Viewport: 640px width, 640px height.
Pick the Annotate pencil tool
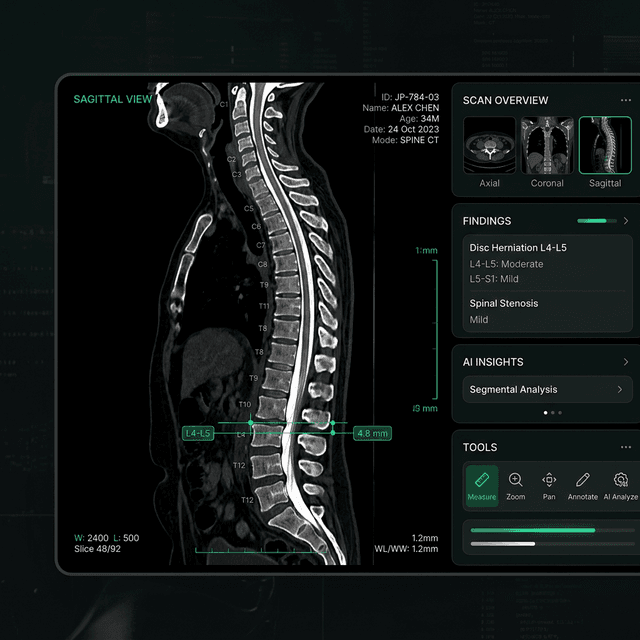pyautogui.click(x=582, y=486)
